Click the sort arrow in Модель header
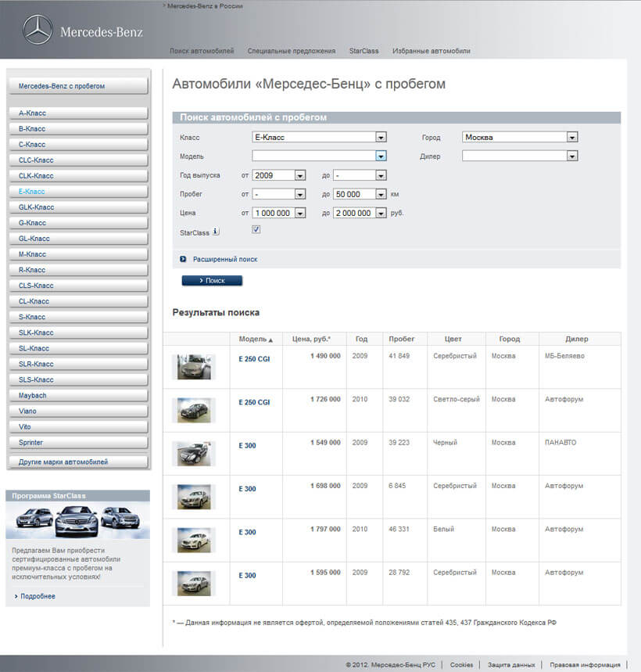The height and width of the screenshot is (672, 641). [270, 340]
